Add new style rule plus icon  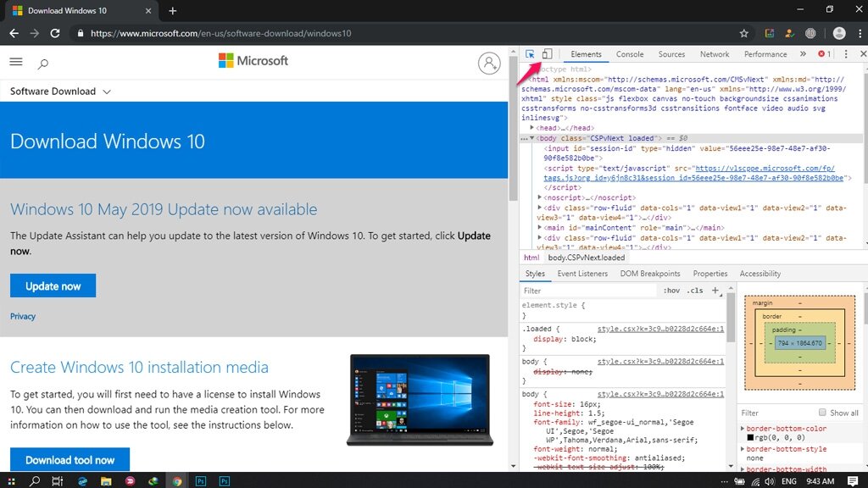point(715,291)
